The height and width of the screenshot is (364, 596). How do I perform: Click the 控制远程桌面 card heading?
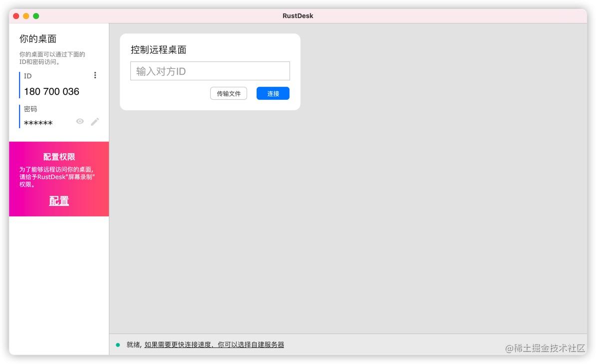coord(158,50)
